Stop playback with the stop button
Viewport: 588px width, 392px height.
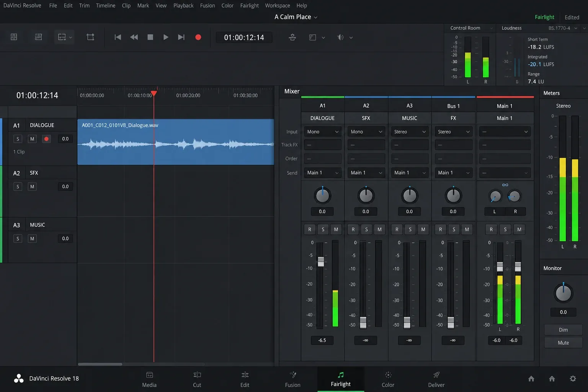pyautogui.click(x=150, y=37)
